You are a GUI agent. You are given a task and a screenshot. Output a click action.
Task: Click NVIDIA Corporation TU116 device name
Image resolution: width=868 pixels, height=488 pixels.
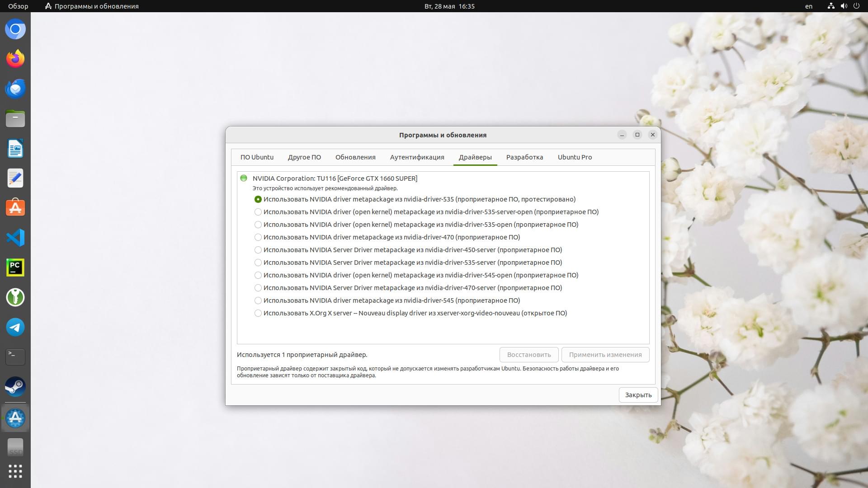pos(335,178)
